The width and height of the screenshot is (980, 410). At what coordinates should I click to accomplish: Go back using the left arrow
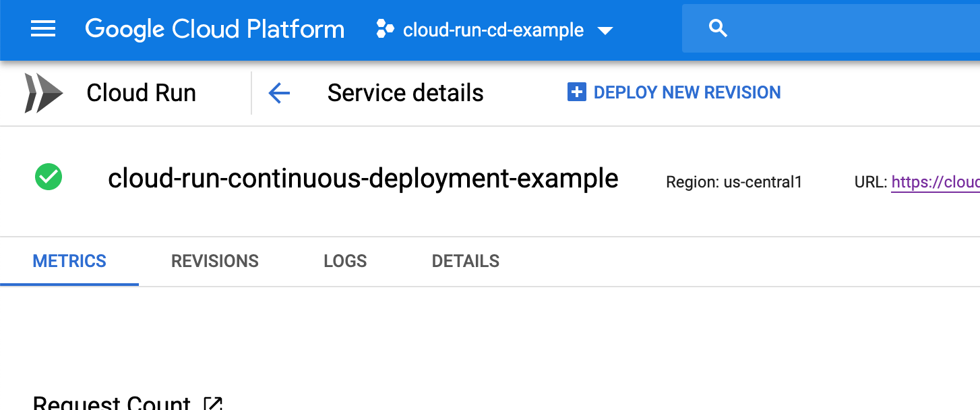pyautogui.click(x=279, y=93)
